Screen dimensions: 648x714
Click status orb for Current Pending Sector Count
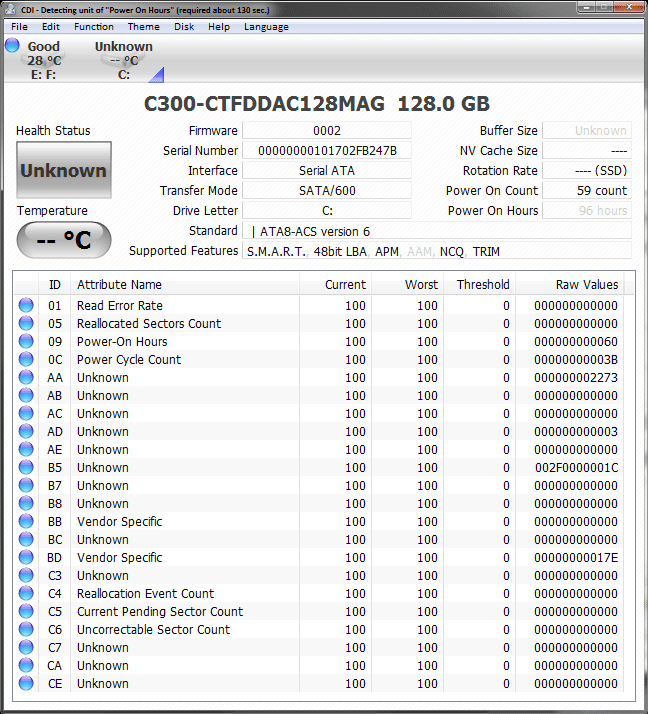(x=26, y=611)
